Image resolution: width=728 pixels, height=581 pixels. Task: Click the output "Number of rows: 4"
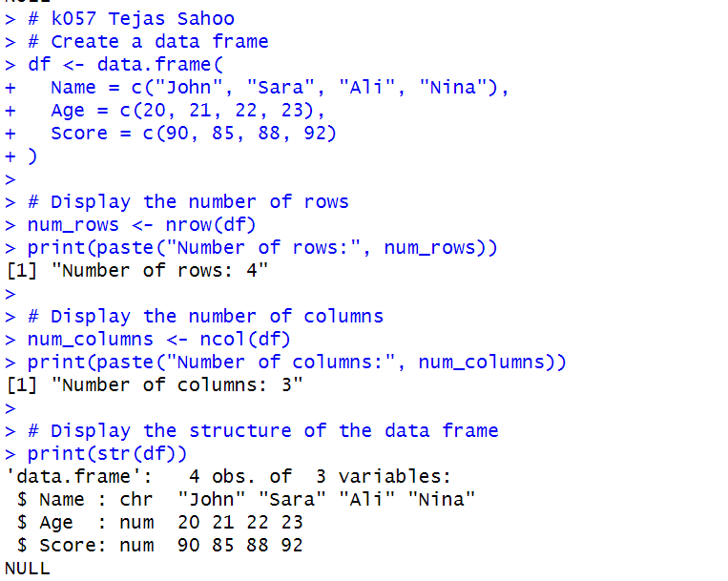pos(137,271)
